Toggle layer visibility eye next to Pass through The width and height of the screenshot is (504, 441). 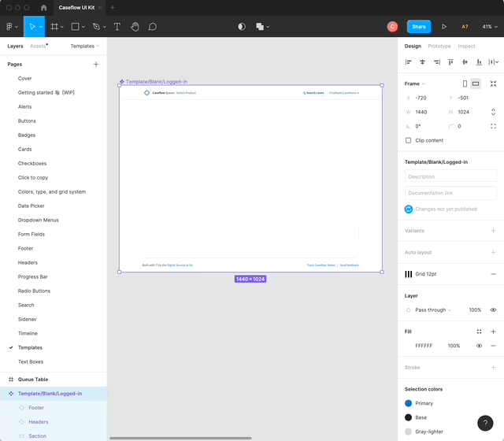[493, 310]
